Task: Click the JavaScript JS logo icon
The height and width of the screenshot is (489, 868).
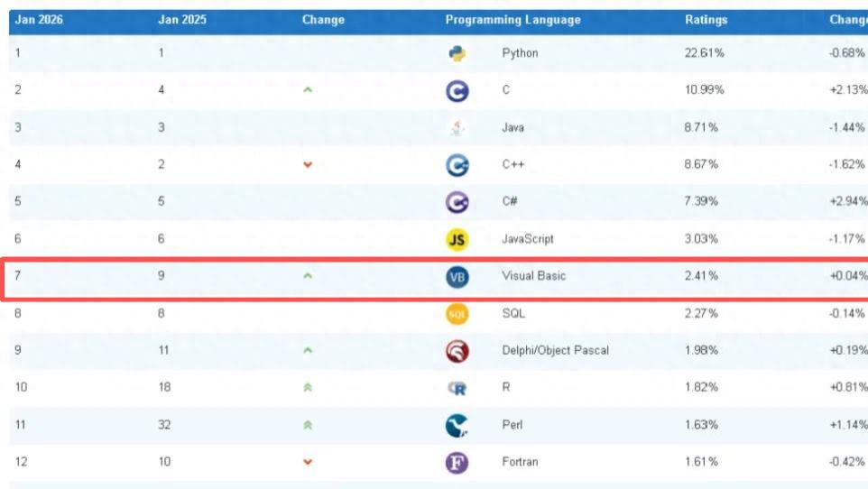Action: pyautogui.click(x=457, y=240)
